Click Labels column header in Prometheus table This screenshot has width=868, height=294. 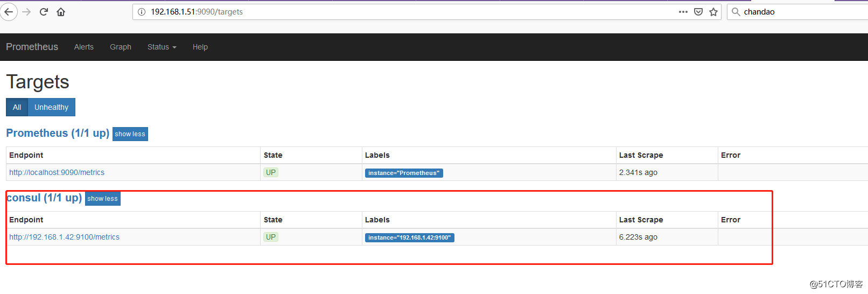pyautogui.click(x=377, y=155)
